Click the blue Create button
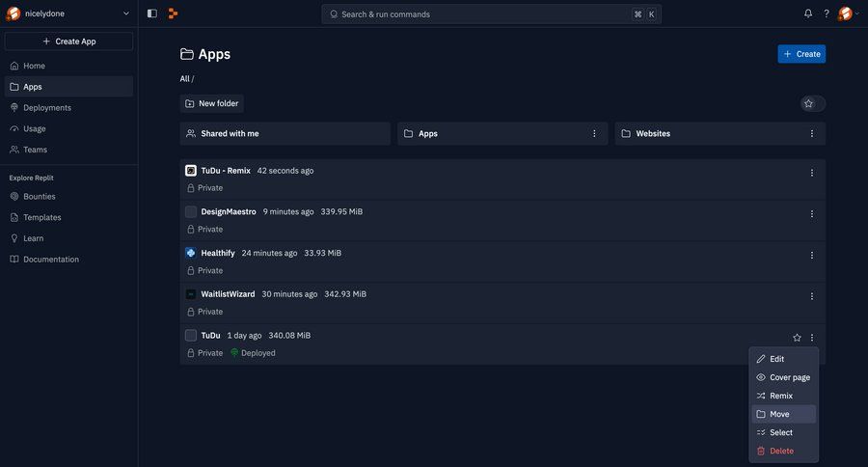Image resolution: width=868 pixels, height=467 pixels. 801,54
